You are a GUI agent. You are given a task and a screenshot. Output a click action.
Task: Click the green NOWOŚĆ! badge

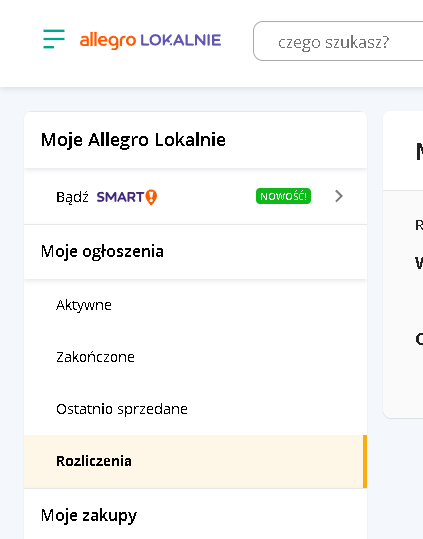[283, 196]
